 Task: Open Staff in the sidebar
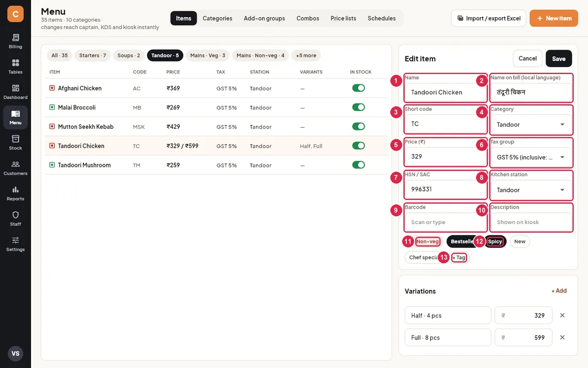pyautogui.click(x=16, y=219)
